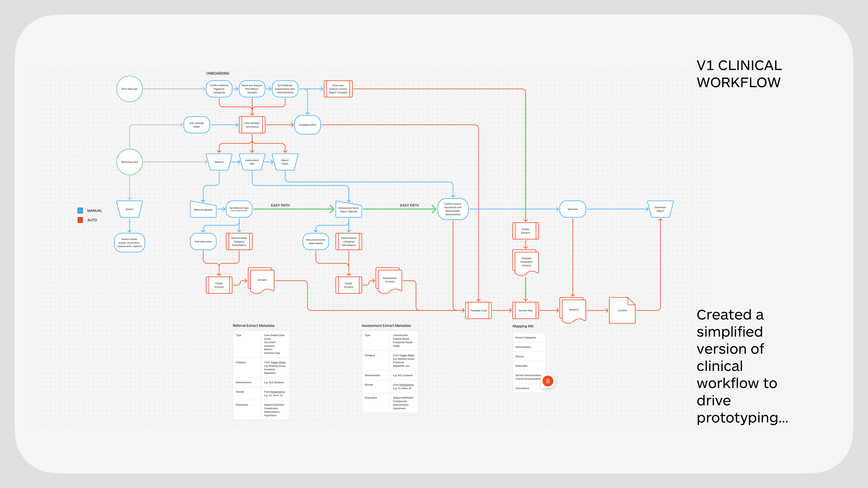This screenshot has width=868, height=488.
Task: Select the Search trapezoid node
Action: (129, 209)
